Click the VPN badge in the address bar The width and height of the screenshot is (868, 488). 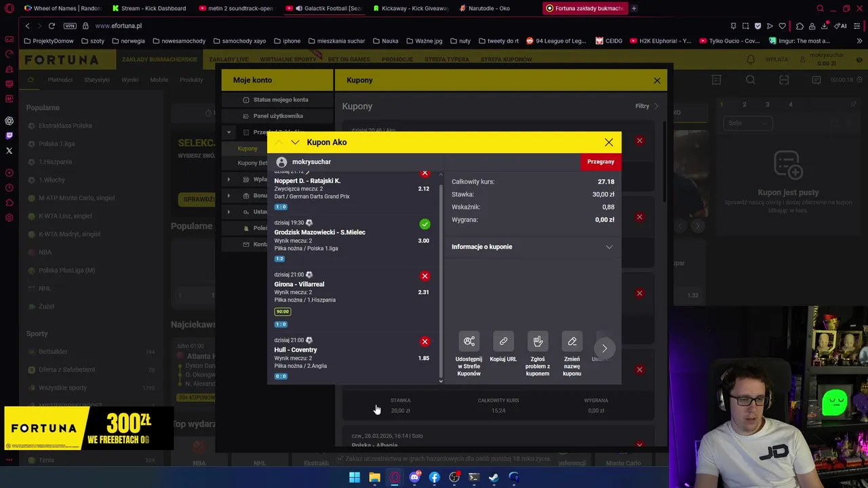point(70,26)
